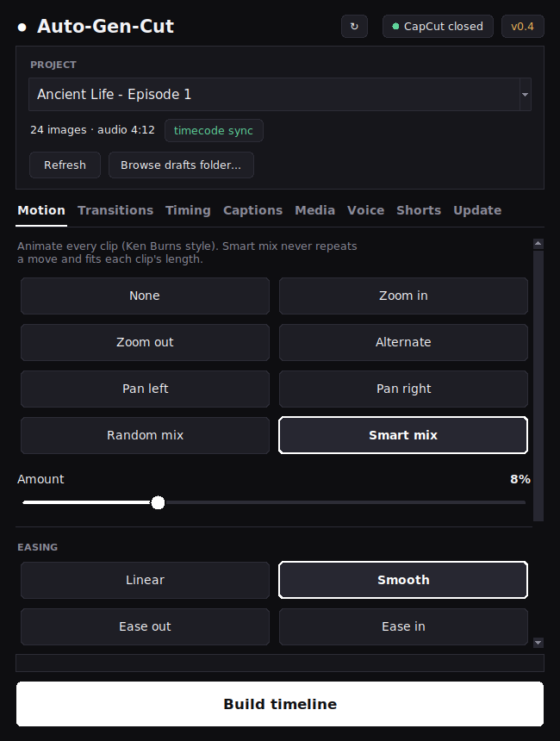Click the v0.4 version badge

(x=522, y=27)
